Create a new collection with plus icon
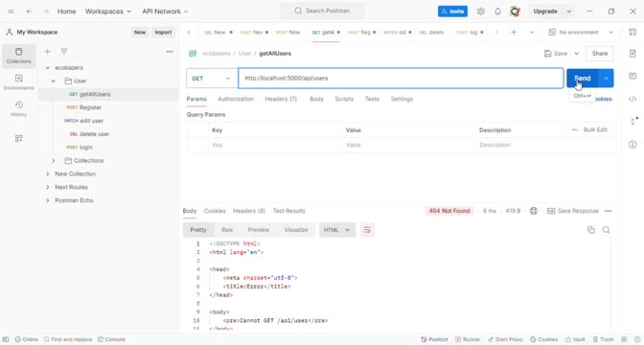The height and width of the screenshot is (345, 644). (x=48, y=52)
